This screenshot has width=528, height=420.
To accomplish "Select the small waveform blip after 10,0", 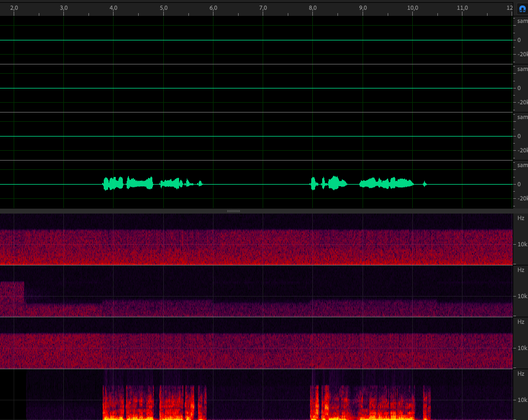I will pos(425,184).
